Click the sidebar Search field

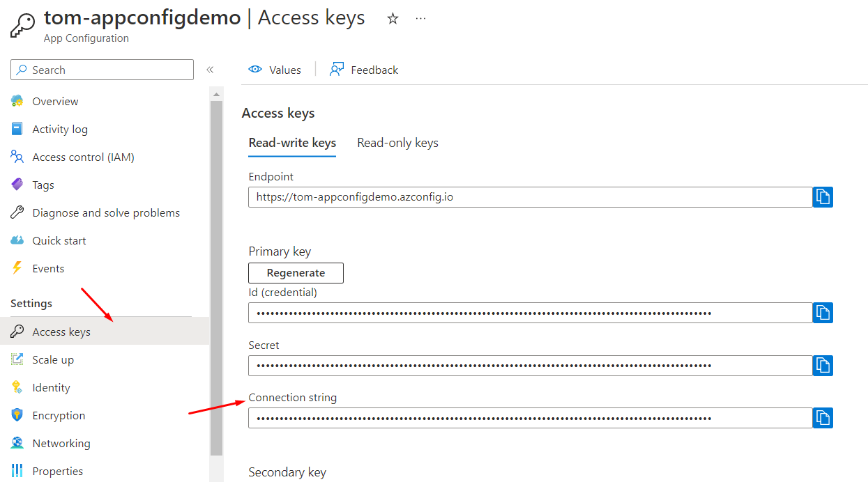pos(101,69)
